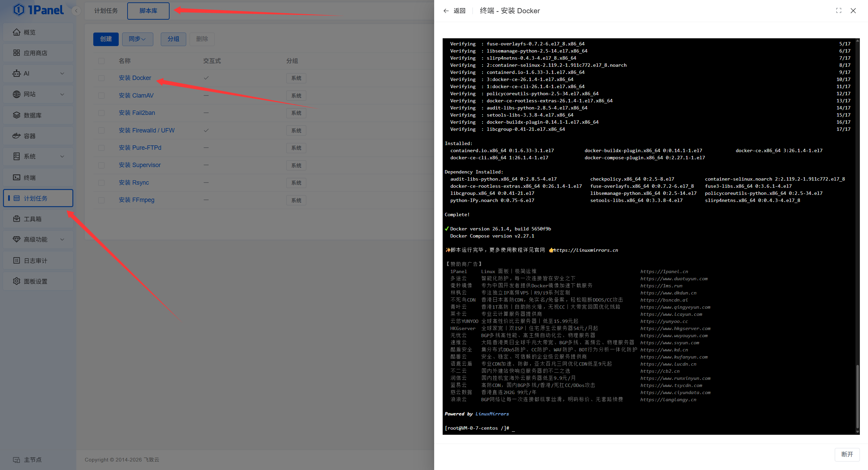The image size is (868, 470).
Task: Open 概览 home icon in sidebar
Action: (16, 32)
